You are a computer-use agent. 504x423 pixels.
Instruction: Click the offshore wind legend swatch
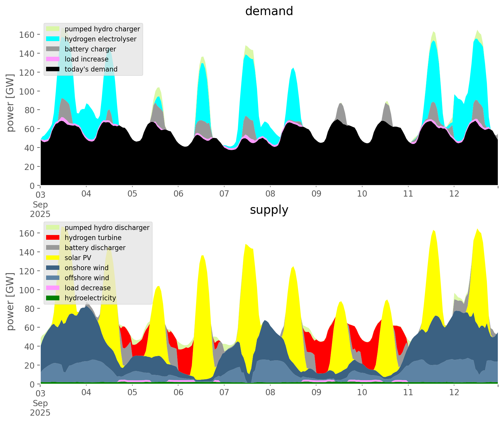coord(53,278)
